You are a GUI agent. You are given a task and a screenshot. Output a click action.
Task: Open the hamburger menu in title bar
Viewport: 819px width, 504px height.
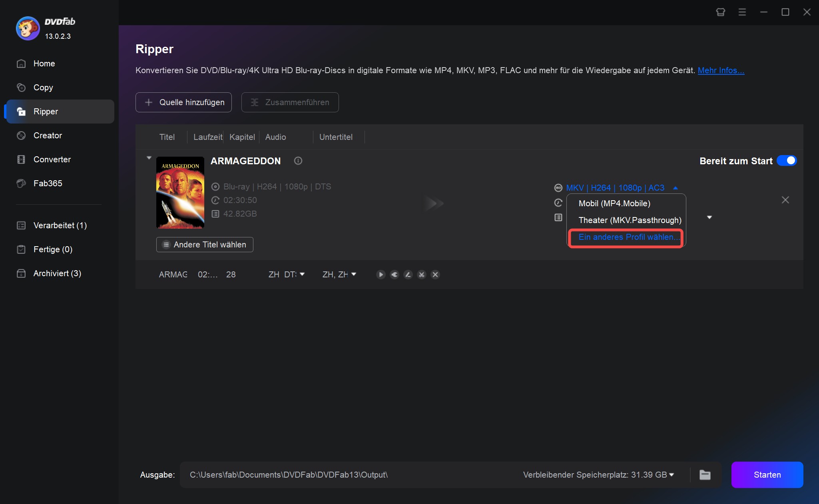[x=742, y=12]
